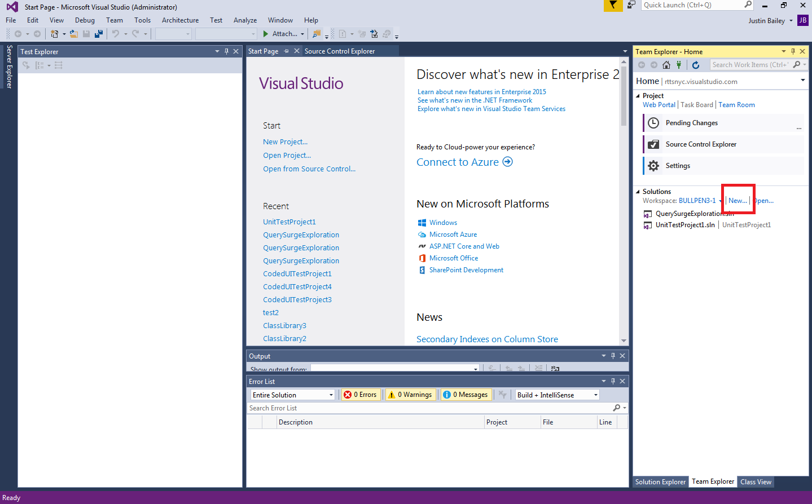Click the Windows logo icon under New on Microsoft Platforms
This screenshot has height=504, width=812.
(x=422, y=223)
